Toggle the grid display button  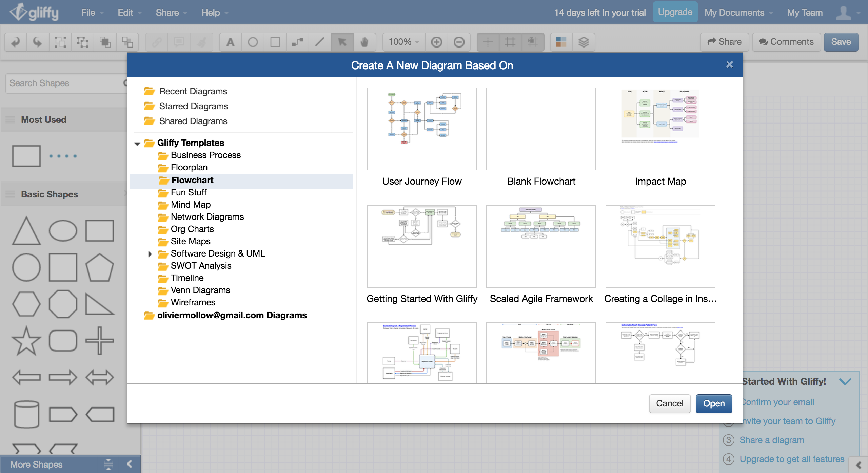coord(510,42)
